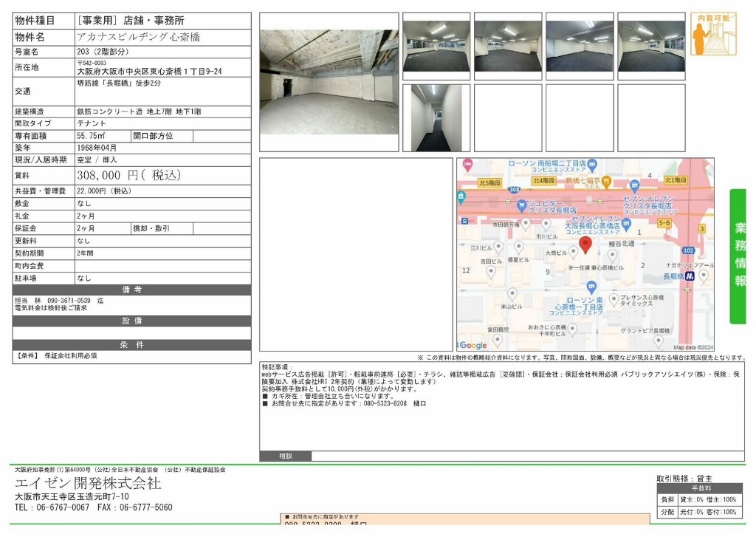Select the ナガホリエフアール map pin
The height and width of the screenshot is (534, 756).
(x=704, y=276)
